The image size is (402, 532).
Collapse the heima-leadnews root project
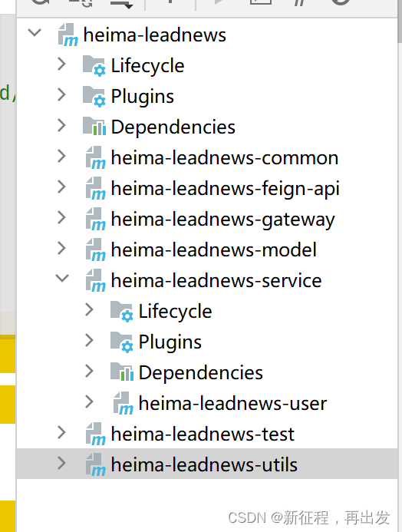pos(35,33)
